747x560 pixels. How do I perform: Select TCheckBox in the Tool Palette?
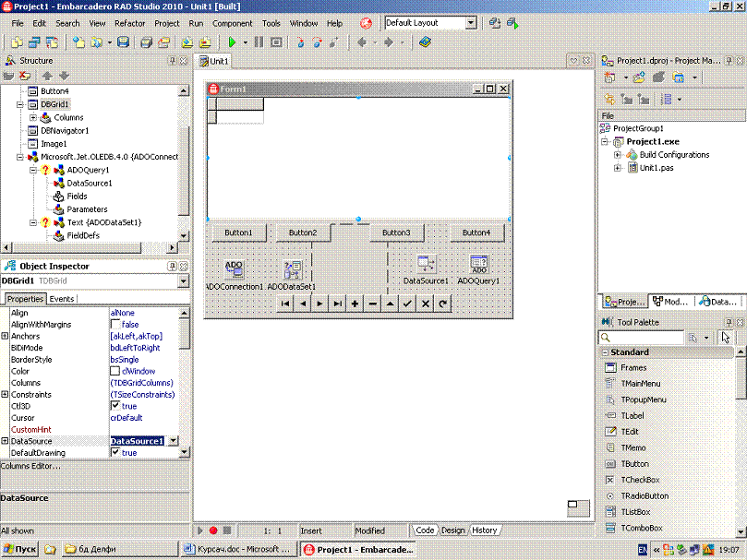coord(640,480)
